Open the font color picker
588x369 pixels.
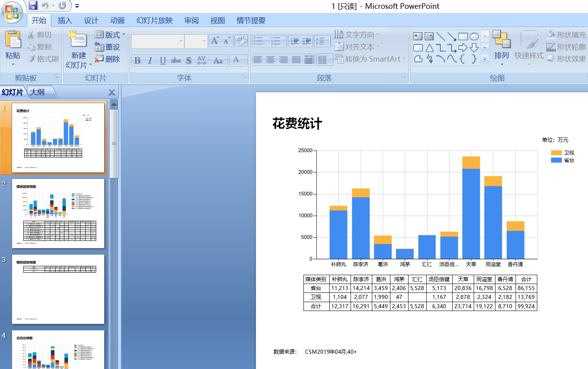point(239,60)
